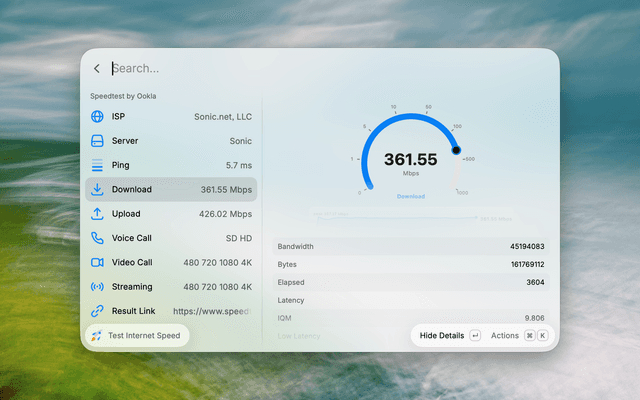Open the speedtest result URL
This screenshot has height=400, width=640.
(x=211, y=311)
